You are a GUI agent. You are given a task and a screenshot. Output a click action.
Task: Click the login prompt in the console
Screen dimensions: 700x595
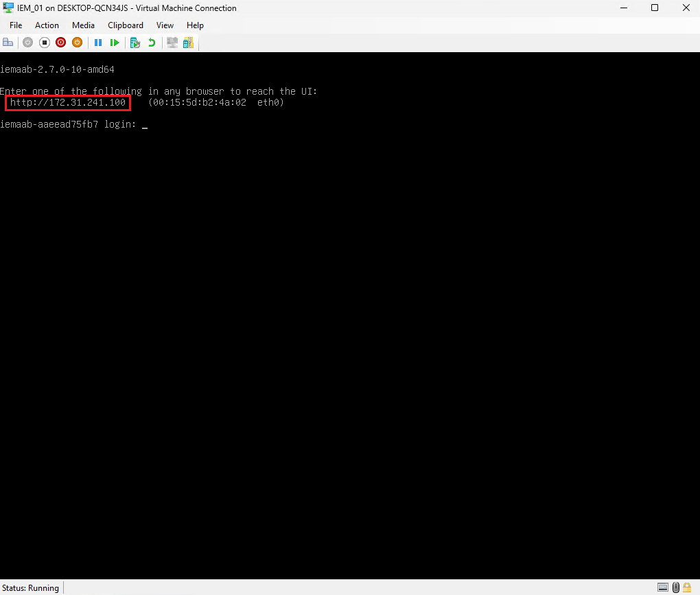pyautogui.click(x=72, y=124)
